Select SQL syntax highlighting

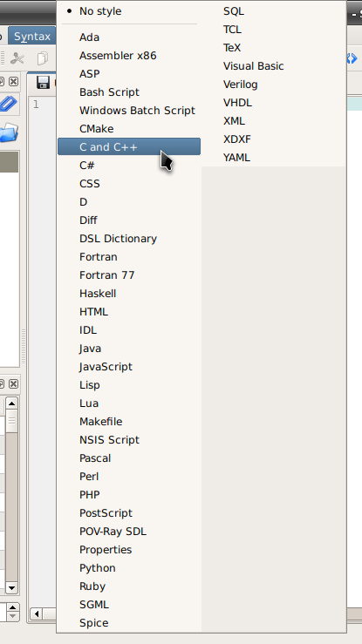[273, 11]
